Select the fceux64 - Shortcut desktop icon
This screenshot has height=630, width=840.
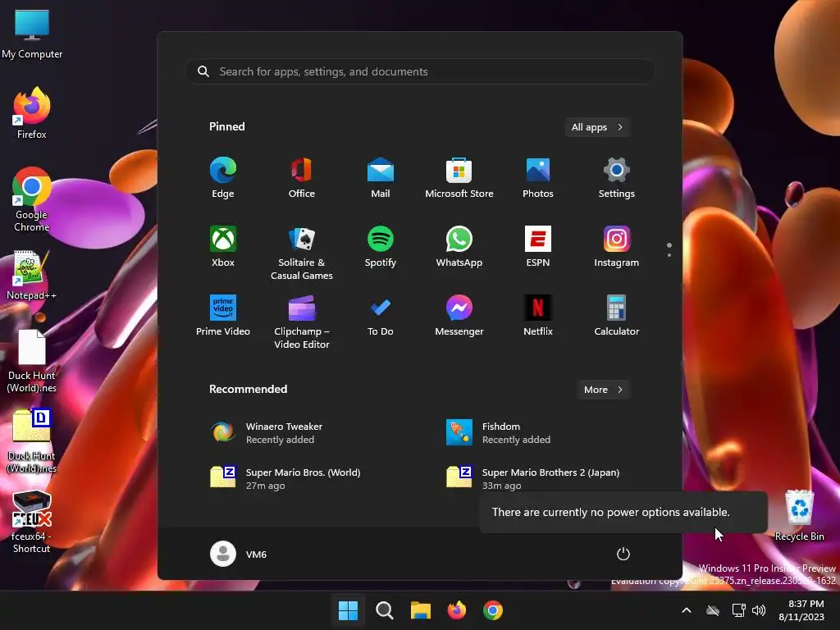pyautogui.click(x=32, y=522)
